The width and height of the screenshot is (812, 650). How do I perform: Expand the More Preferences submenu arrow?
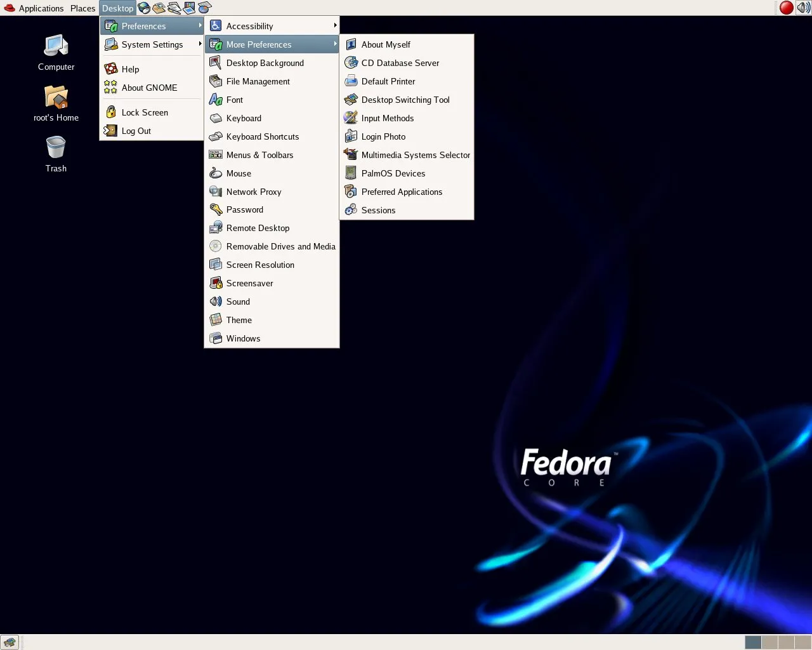[335, 44]
